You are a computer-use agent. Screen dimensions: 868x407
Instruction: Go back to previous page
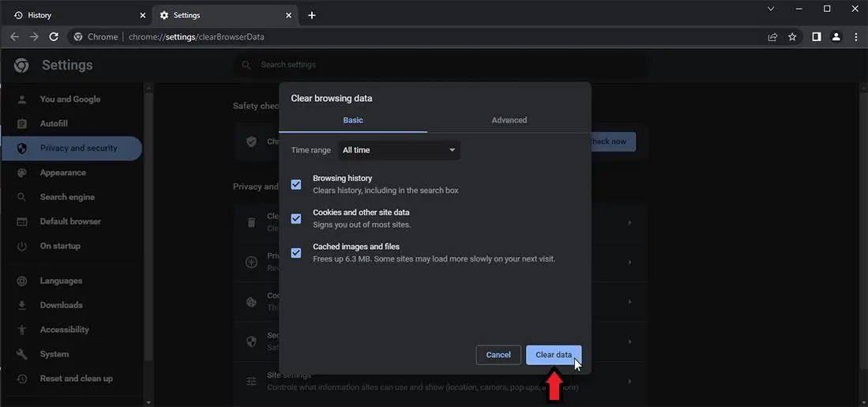[x=15, y=36]
